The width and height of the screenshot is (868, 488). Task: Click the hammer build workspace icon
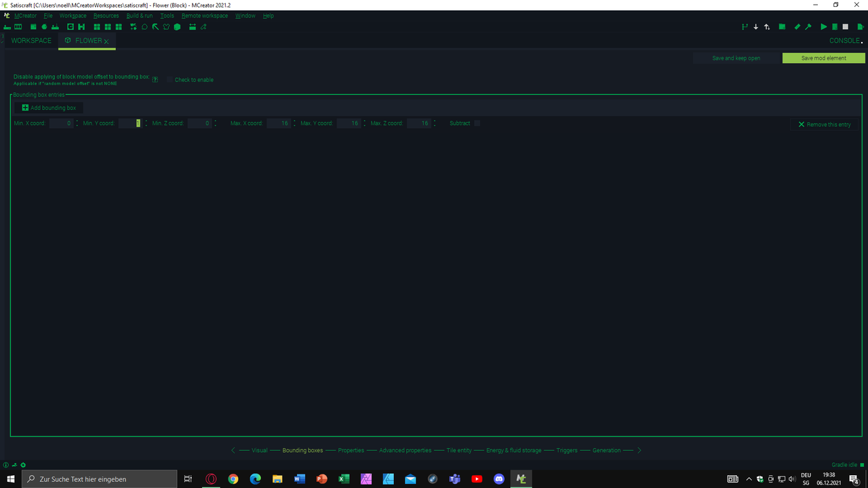point(808,27)
